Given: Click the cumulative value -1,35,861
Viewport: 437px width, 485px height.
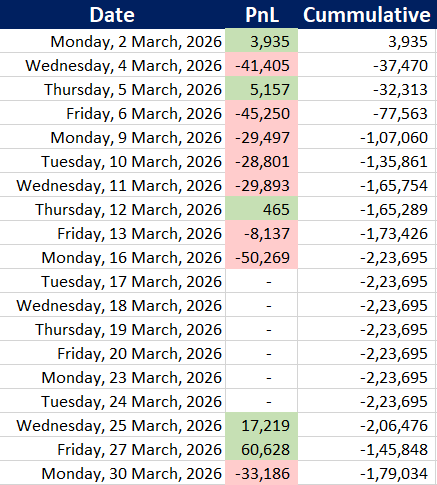Looking at the screenshot, I should coord(367,161).
